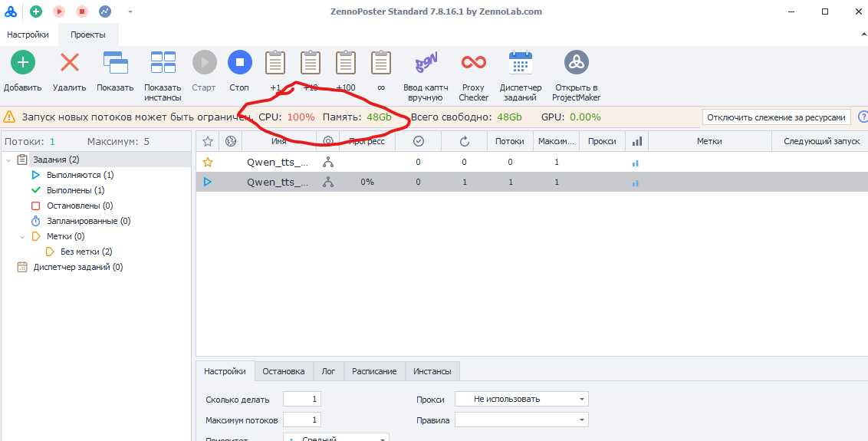This screenshot has height=441, width=868.
Task: Click the red Удалить delete icon
Action: (x=70, y=63)
